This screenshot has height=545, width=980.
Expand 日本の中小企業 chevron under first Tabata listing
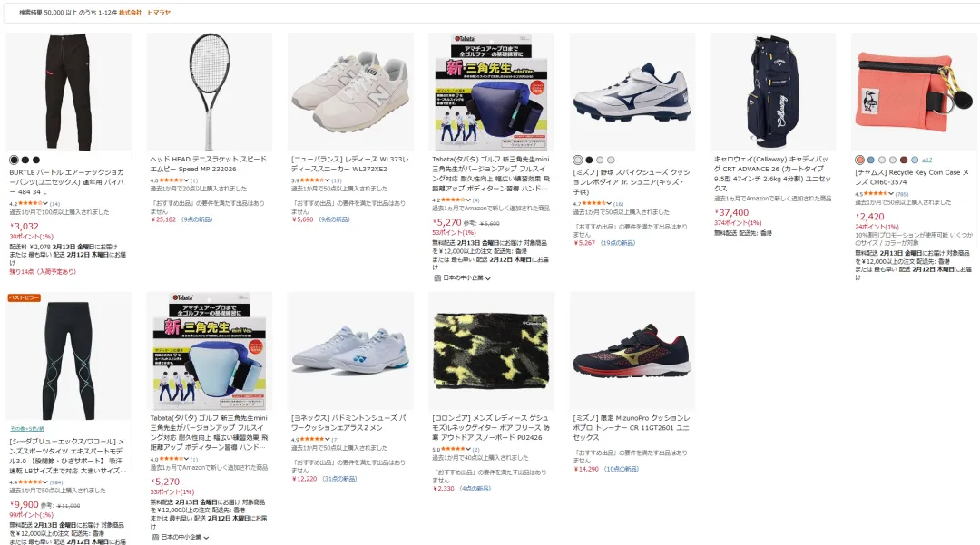click(x=488, y=278)
